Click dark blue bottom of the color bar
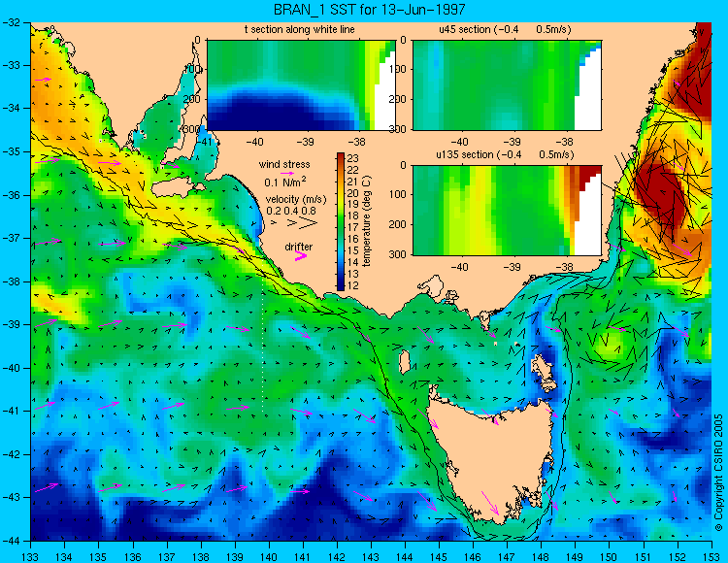Screen dimensions: 728x563 341,286
